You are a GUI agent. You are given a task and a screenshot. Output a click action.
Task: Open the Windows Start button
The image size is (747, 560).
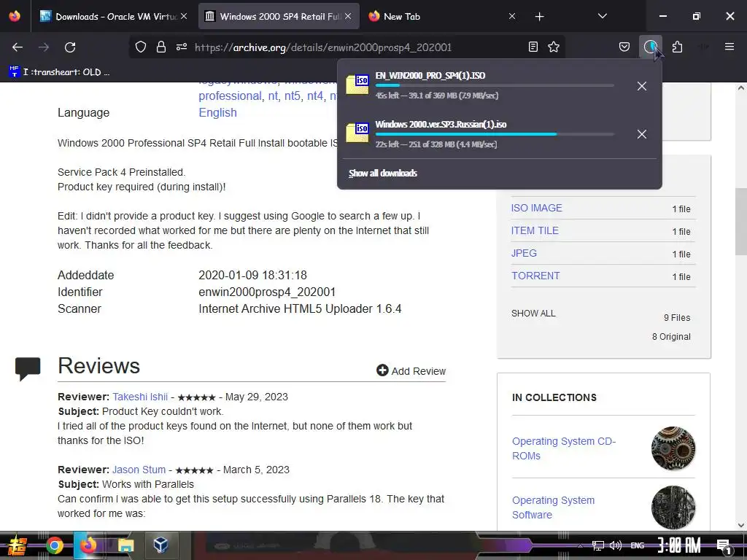pyautogui.click(x=18, y=545)
